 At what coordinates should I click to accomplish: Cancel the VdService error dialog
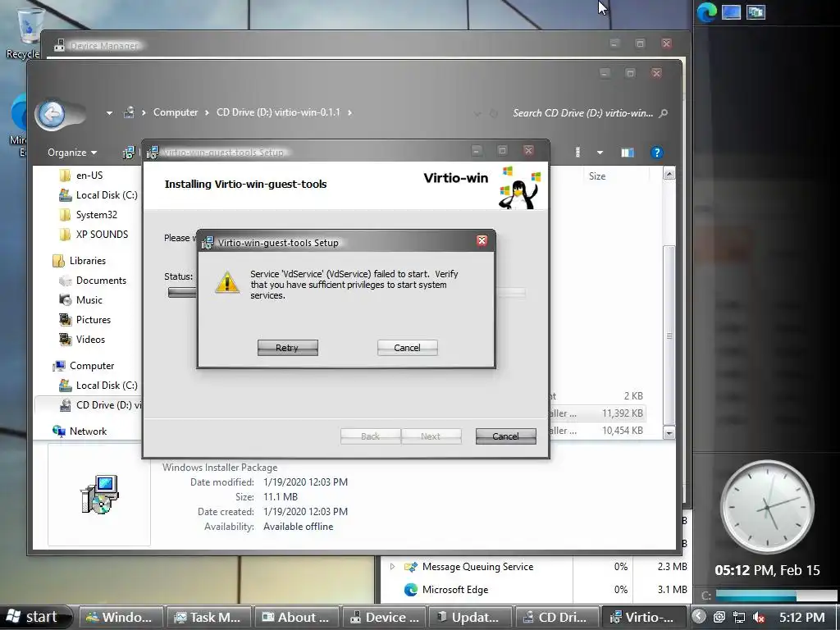click(x=407, y=348)
